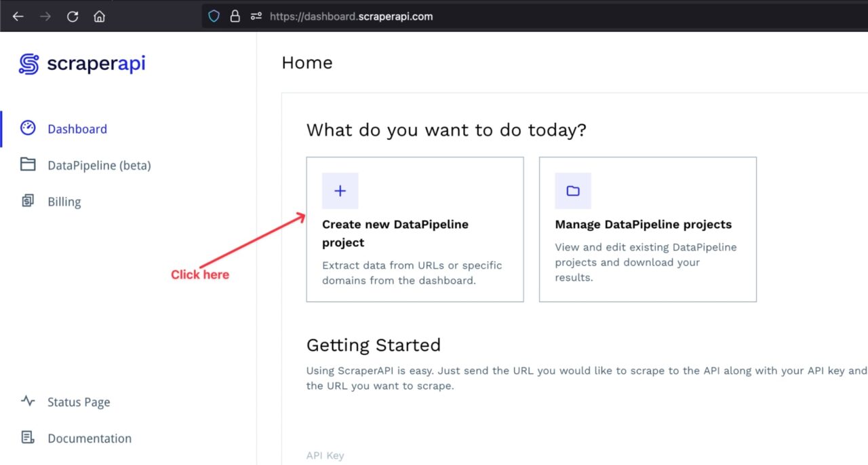Click the DataPipeline folder icon
The image size is (868, 465).
(x=28, y=164)
